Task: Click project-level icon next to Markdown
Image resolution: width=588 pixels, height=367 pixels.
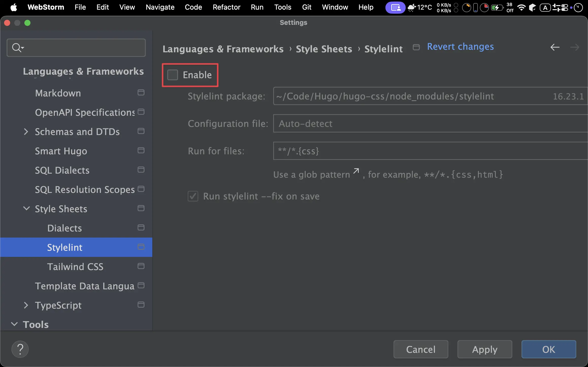Action: click(141, 93)
